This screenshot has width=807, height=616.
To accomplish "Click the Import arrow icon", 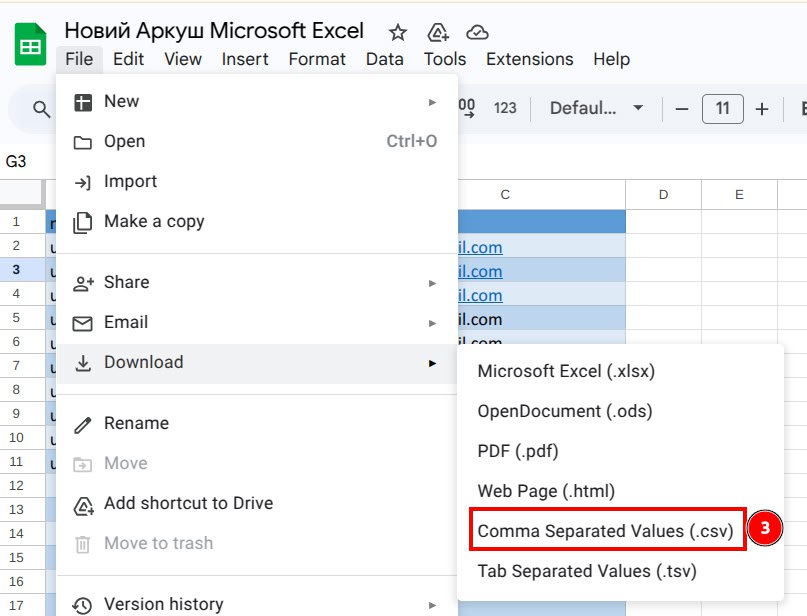I will pyautogui.click(x=82, y=182).
